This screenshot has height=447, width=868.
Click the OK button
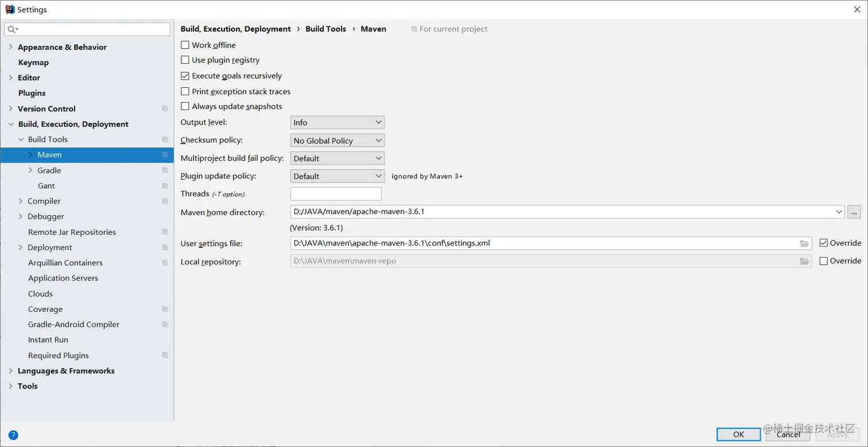tap(739, 434)
